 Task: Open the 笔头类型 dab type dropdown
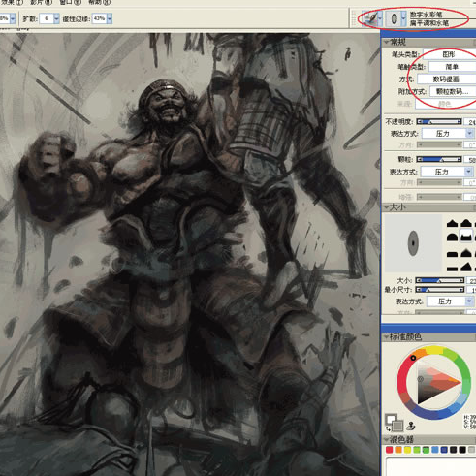tap(450, 54)
